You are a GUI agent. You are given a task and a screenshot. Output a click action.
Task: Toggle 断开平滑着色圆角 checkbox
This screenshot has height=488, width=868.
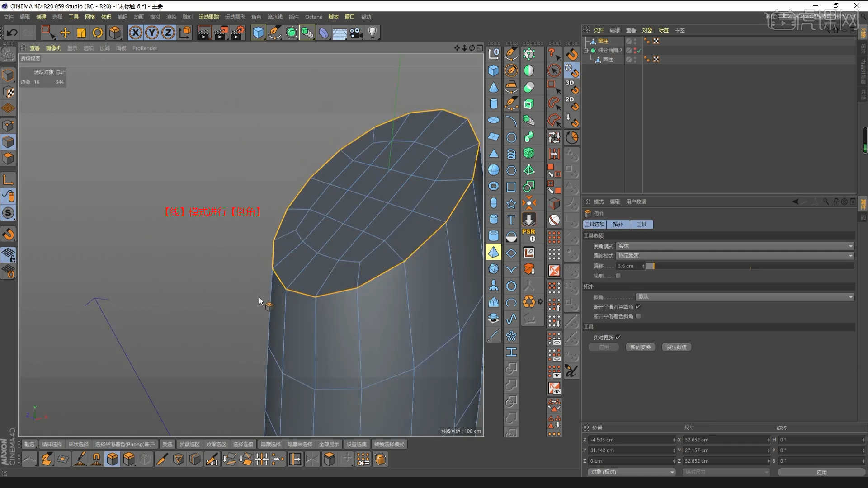(x=638, y=306)
